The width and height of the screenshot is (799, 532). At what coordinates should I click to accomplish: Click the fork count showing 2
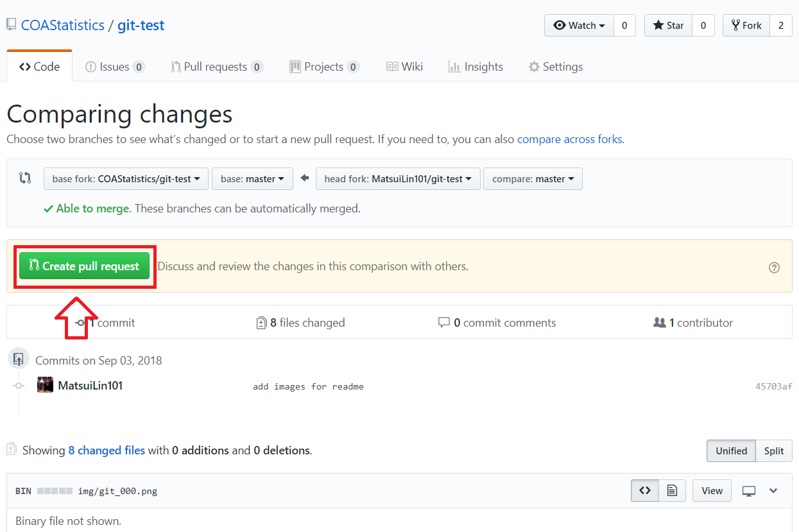pyautogui.click(x=780, y=26)
